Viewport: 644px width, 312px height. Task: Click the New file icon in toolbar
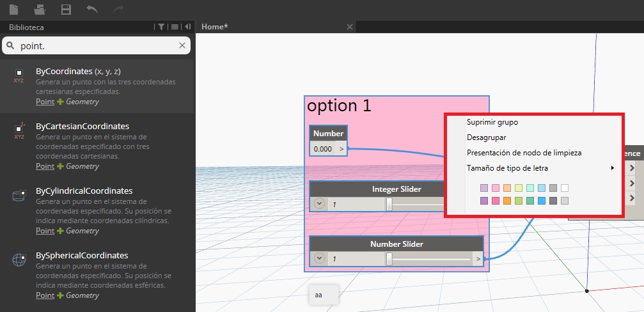[14, 9]
